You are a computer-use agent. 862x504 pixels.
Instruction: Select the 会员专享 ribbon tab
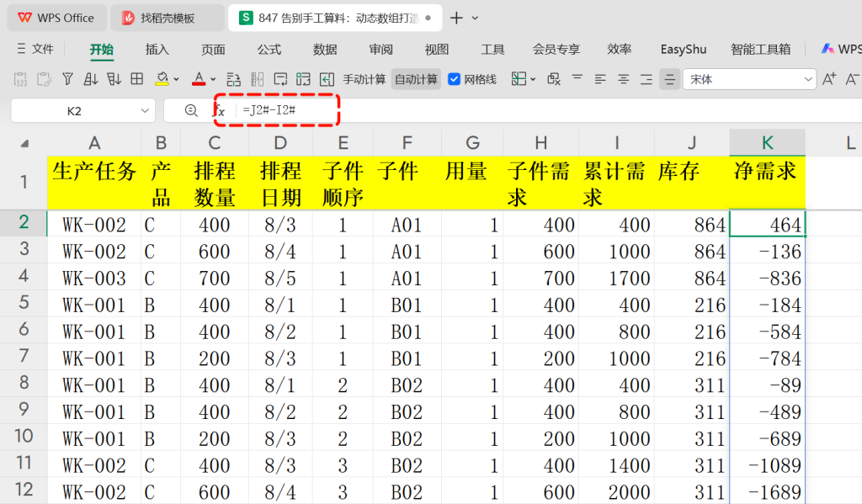tap(556, 50)
